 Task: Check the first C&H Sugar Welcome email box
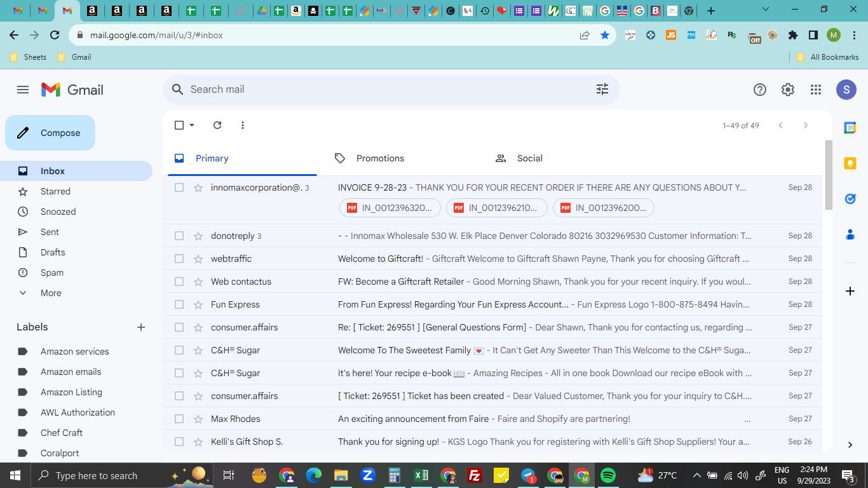pos(179,350)
